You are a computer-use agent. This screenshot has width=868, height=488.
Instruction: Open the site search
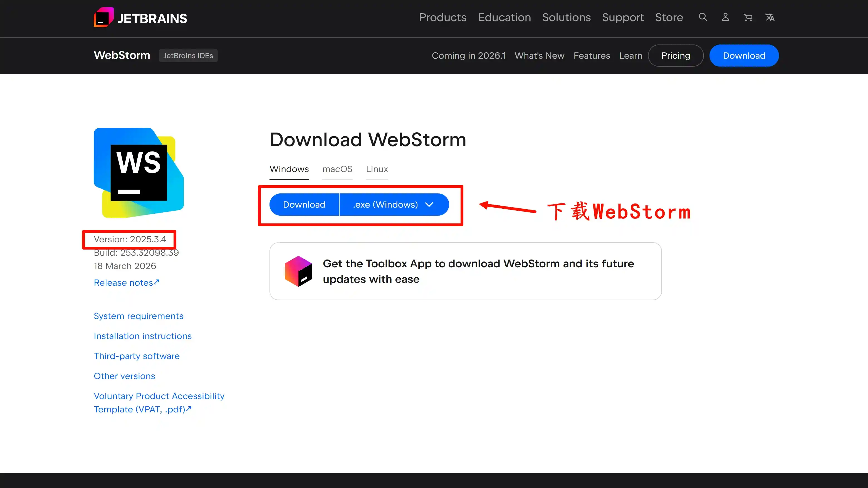[703, 17]
